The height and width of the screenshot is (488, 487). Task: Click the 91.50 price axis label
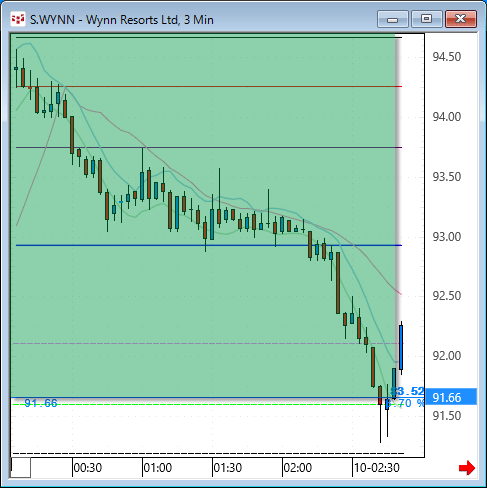(447, 416)
